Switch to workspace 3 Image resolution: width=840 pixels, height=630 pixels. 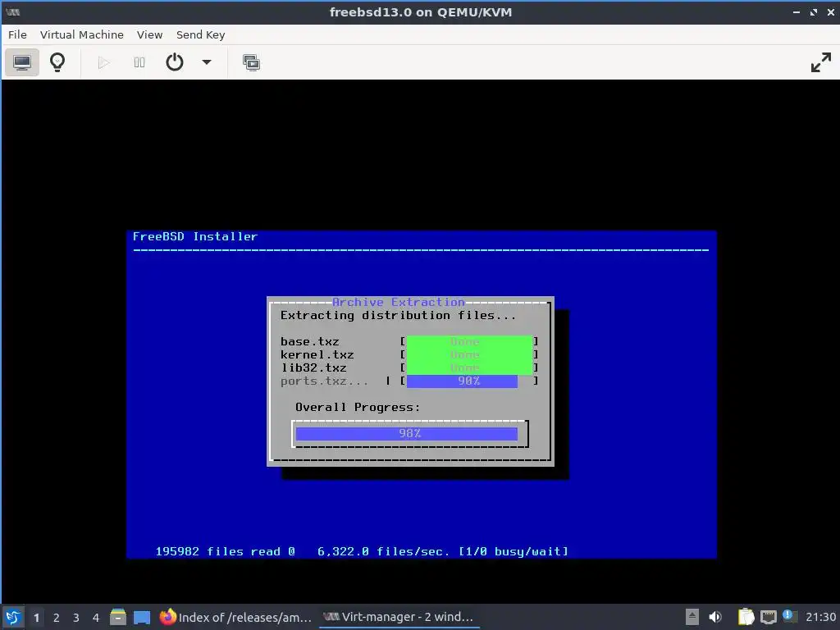click(x=76, y=617)
